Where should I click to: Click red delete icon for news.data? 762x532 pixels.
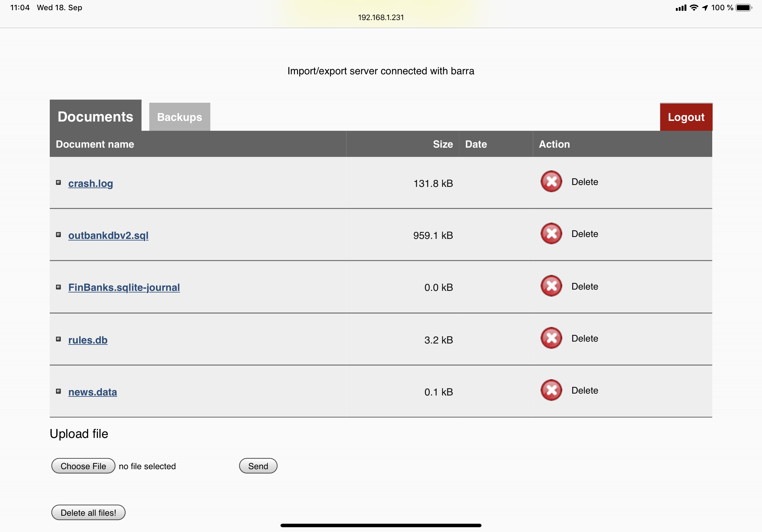pos(551,390)
